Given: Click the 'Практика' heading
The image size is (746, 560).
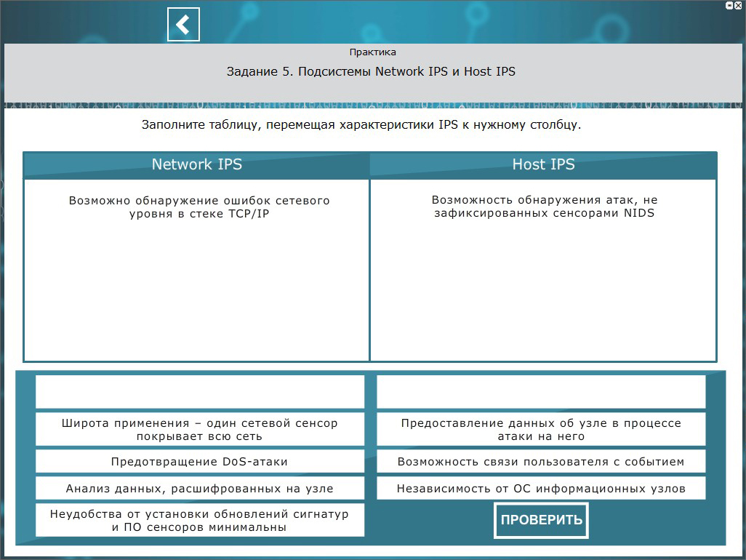Looking at the screenshot, I should click(x=372, y=52).
